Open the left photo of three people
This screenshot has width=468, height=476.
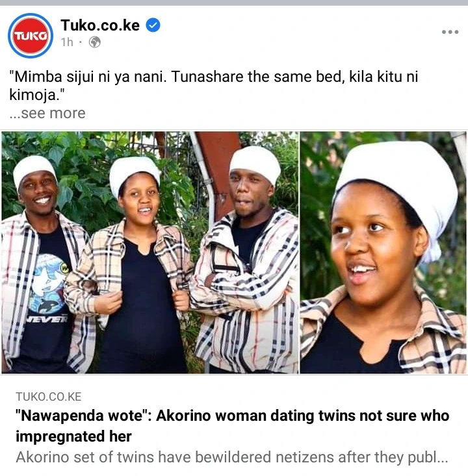[150, 252]
